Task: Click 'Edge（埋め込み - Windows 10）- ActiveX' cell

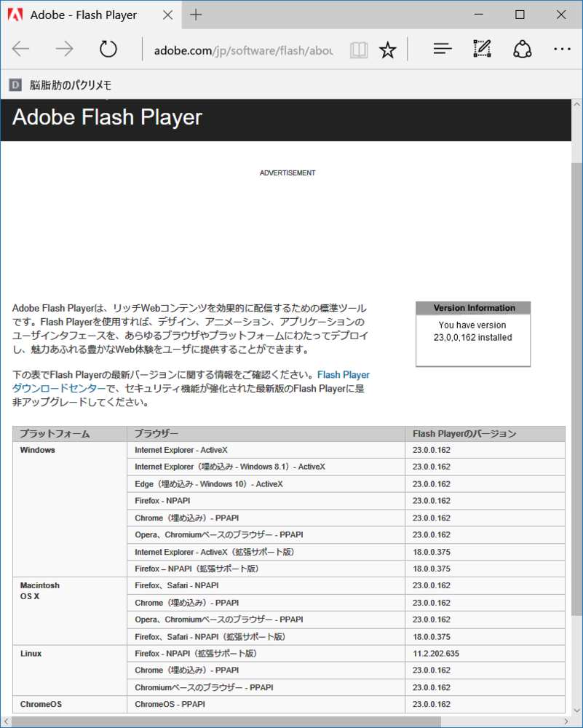Action: click(266, 484)
